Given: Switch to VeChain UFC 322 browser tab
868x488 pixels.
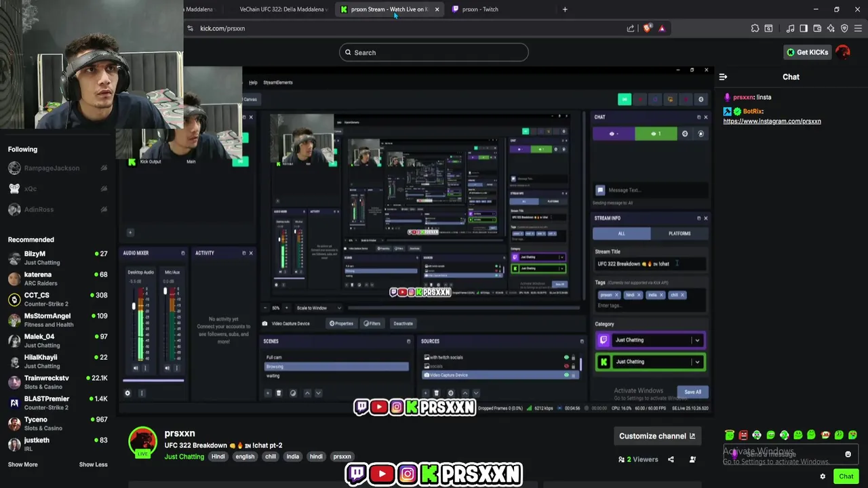Looking at the screenshot, I should point(283,9).
